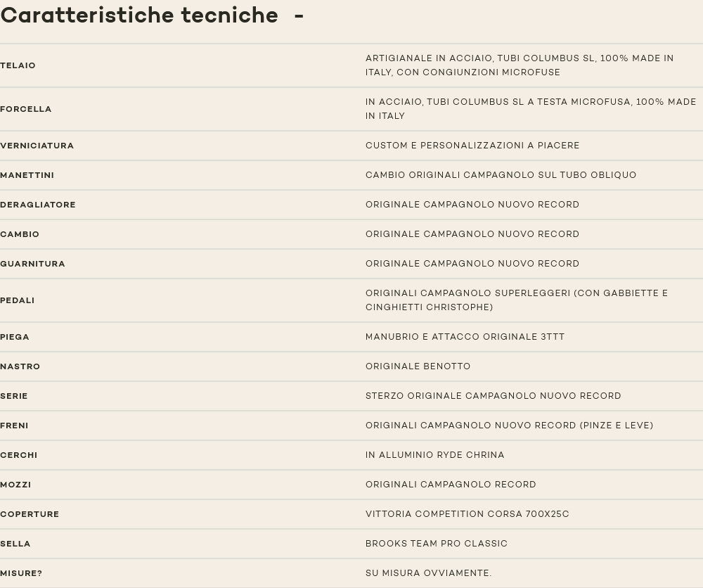Click the GUARNITURA label
Screen dimensions: 703x588
[33, 264]
